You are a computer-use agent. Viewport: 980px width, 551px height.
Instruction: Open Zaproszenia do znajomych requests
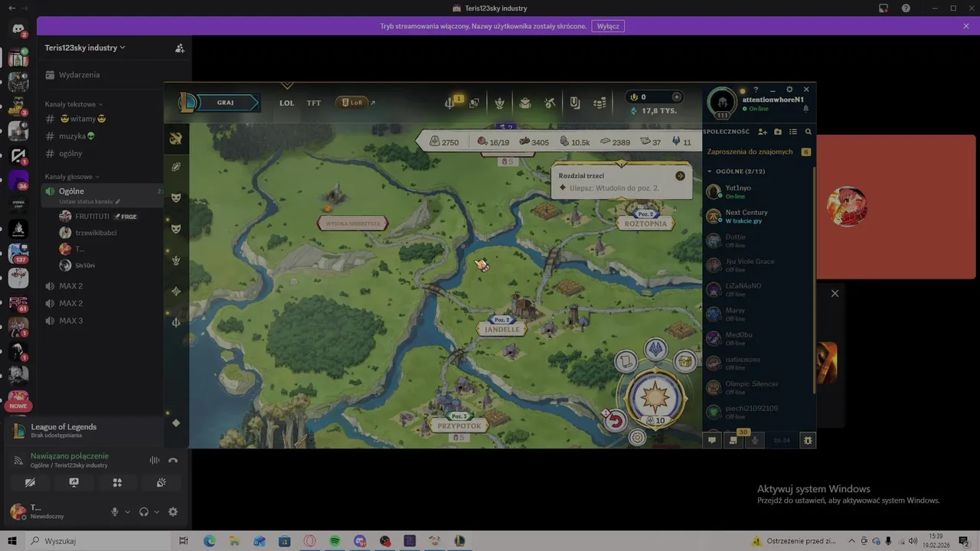click(758, 152)
